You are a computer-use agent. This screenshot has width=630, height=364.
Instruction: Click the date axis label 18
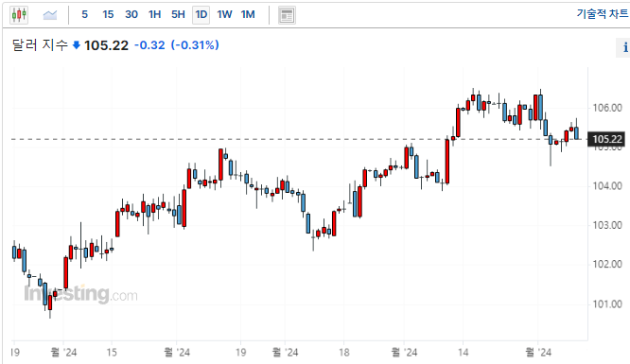tap(344, 353)
